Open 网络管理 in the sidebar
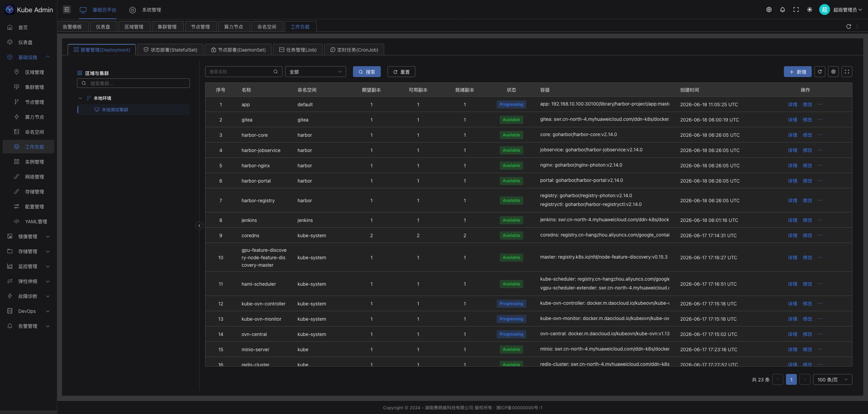The height and width of the screenshot is (414, 868). (x=28, y=177)
